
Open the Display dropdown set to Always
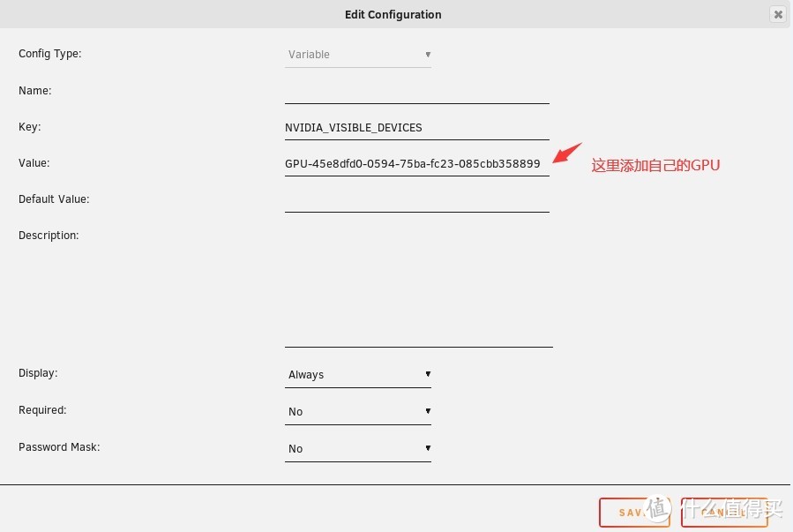tap(358, 375)
